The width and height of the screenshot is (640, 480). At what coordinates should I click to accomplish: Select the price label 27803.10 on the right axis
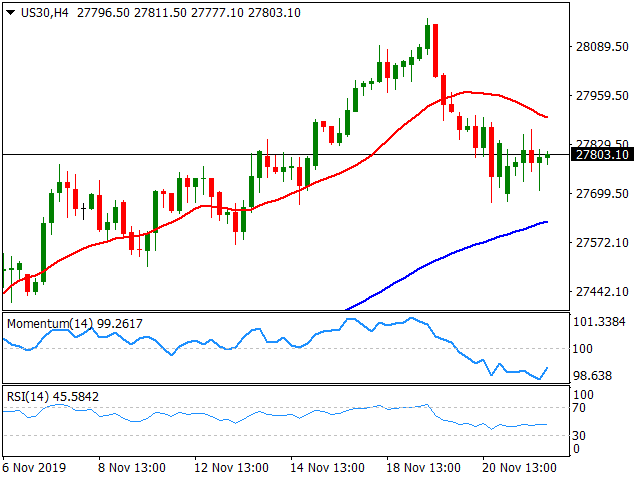(x=602, y=155)
